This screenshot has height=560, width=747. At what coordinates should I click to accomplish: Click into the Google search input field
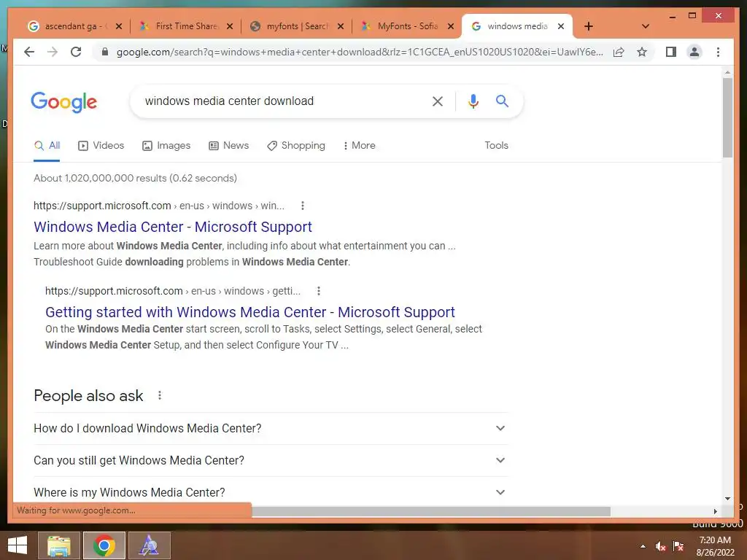[281, 101]
